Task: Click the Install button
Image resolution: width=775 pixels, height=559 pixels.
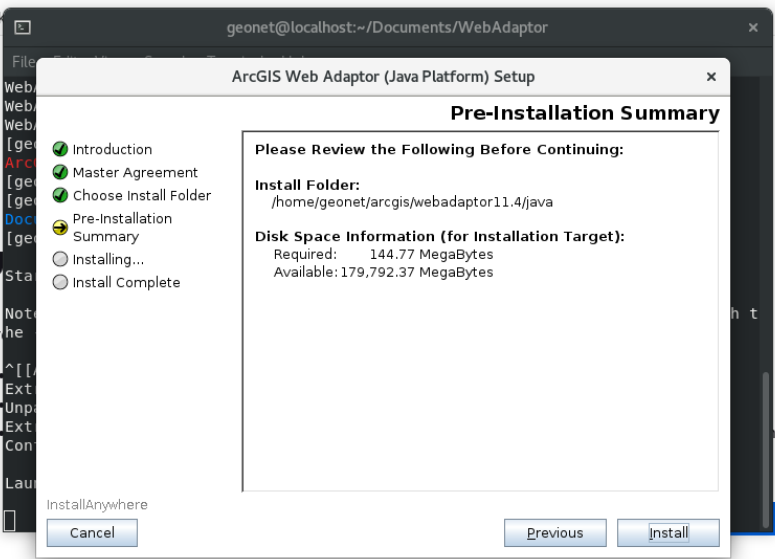Action: pyautogui.click(x=668, y=533)
